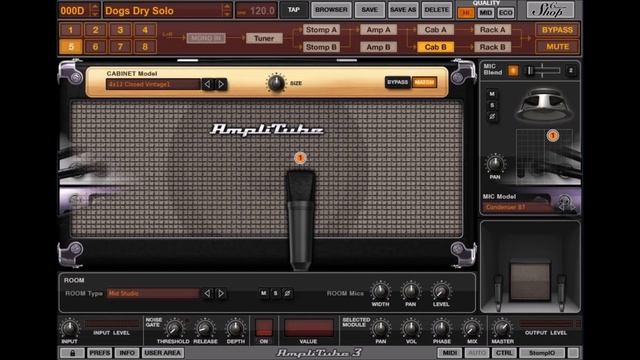Step the preset number 000D arrows
Image resolution: width=640 pixels, height=360 pixels.
95,10
